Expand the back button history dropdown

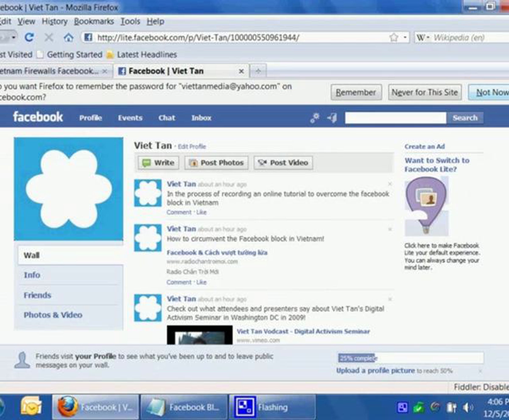point(14,37)
